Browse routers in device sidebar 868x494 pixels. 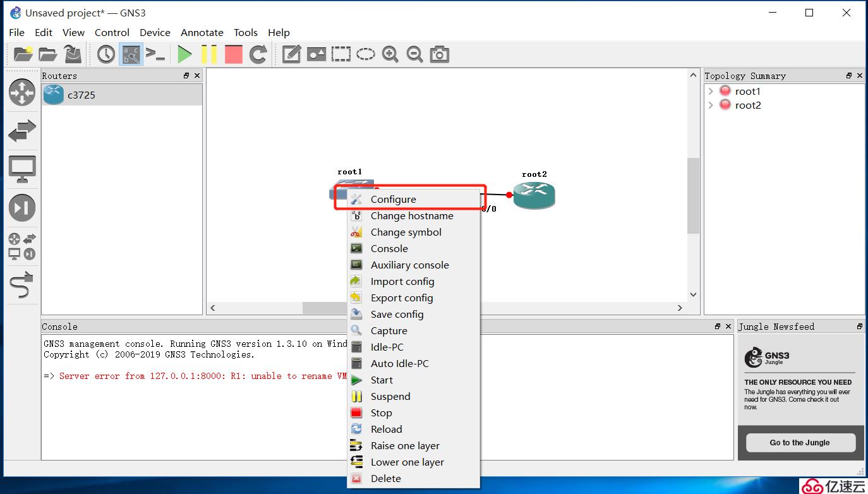22,92
